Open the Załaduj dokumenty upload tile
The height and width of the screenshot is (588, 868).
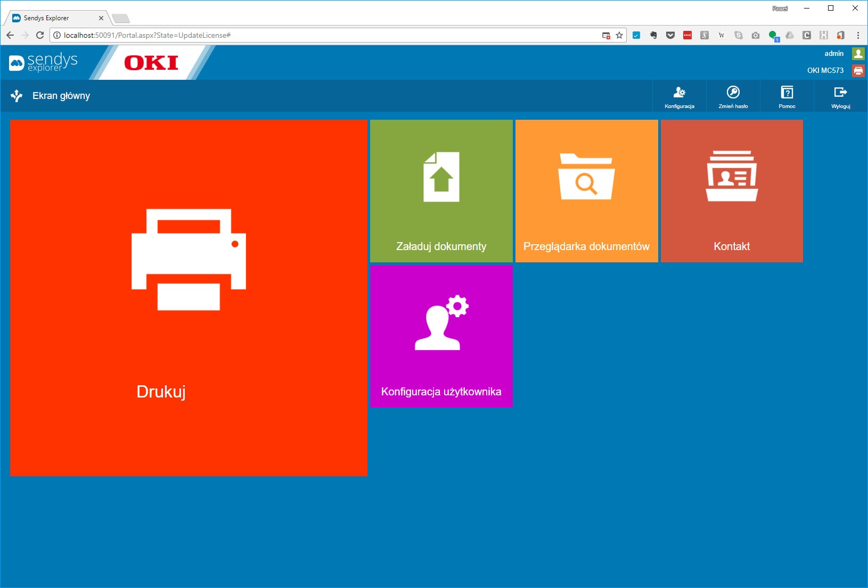[441, 191]
